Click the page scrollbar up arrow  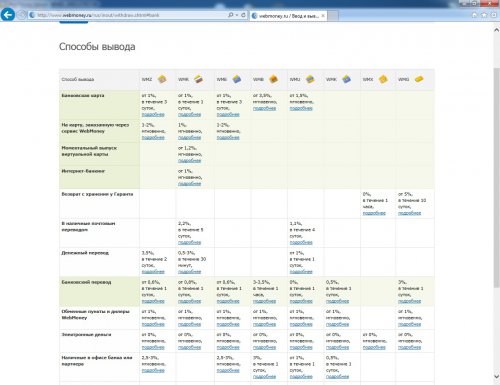point(496,30)
